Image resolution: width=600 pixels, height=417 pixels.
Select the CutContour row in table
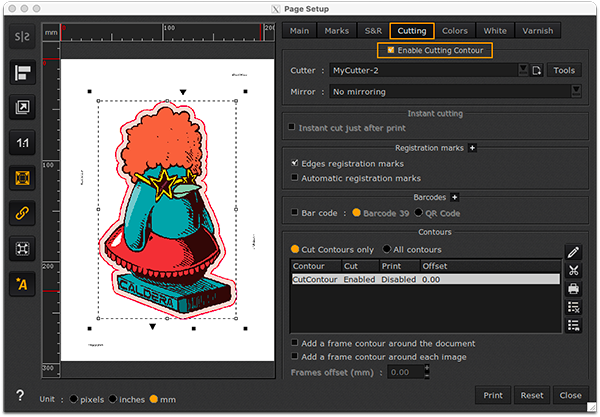426,279
